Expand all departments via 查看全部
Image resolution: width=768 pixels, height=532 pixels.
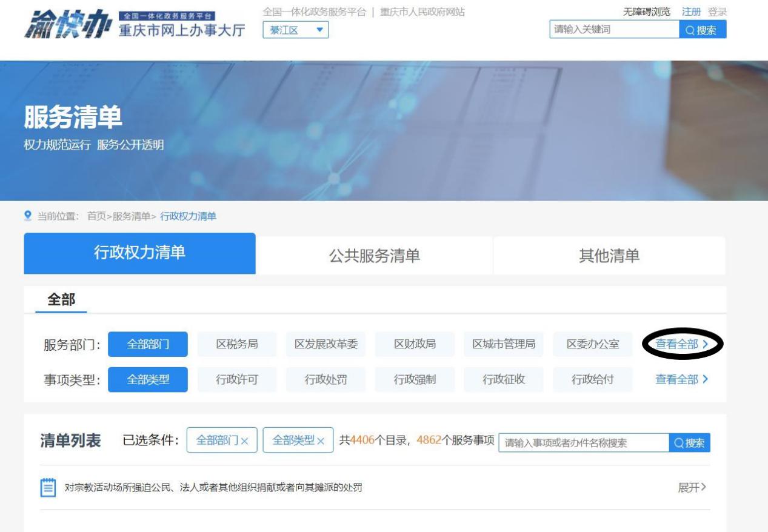pyautogui.click(x=681, y=344)
